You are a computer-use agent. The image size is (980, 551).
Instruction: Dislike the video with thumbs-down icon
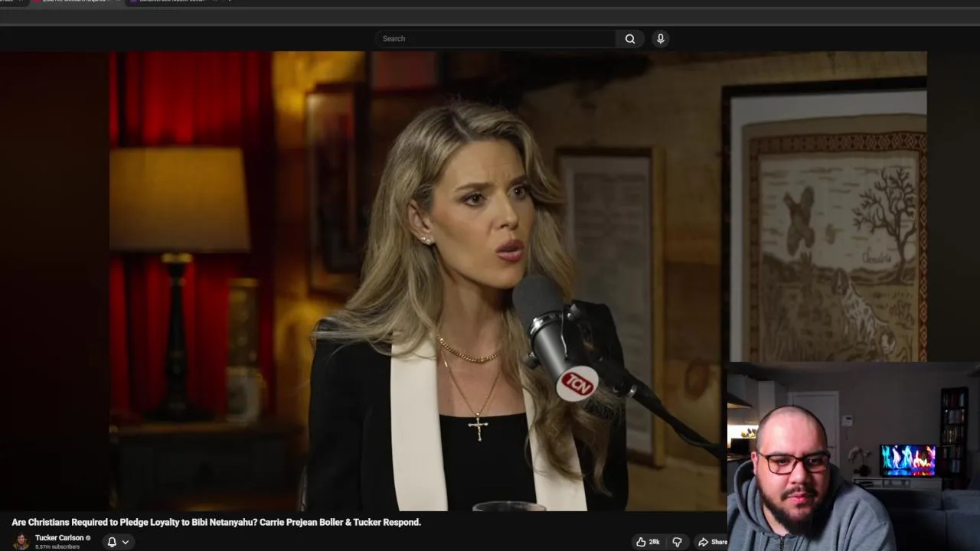click(677, 542)
